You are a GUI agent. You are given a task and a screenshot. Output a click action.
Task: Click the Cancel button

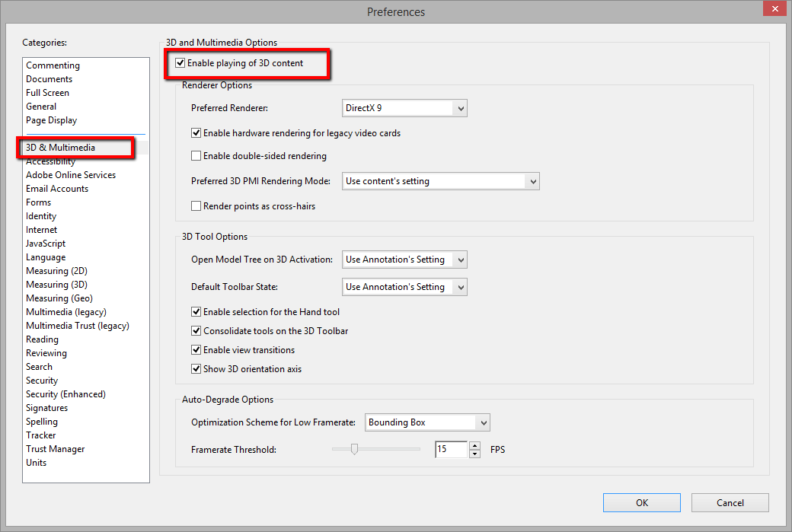[730, 502]
